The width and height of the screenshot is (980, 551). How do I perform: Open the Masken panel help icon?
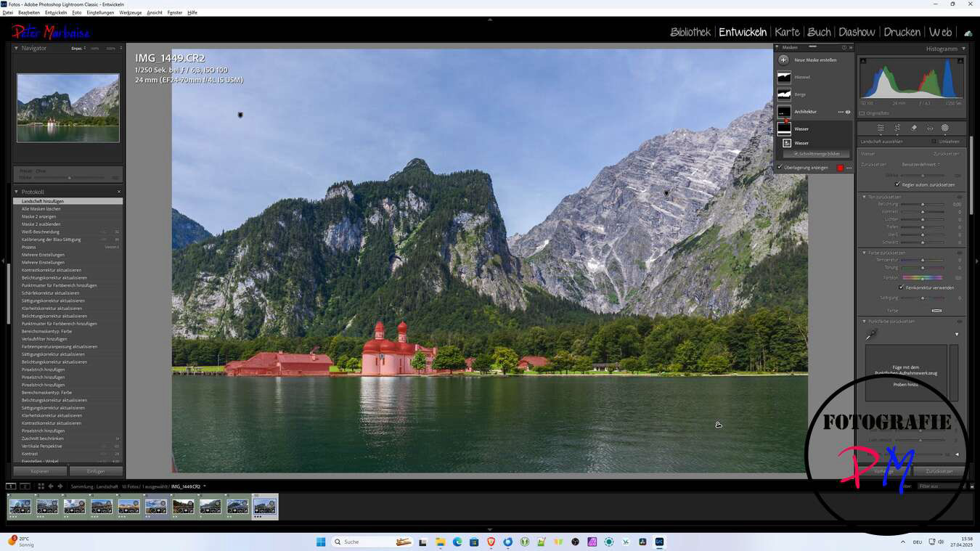click(844, 47)
